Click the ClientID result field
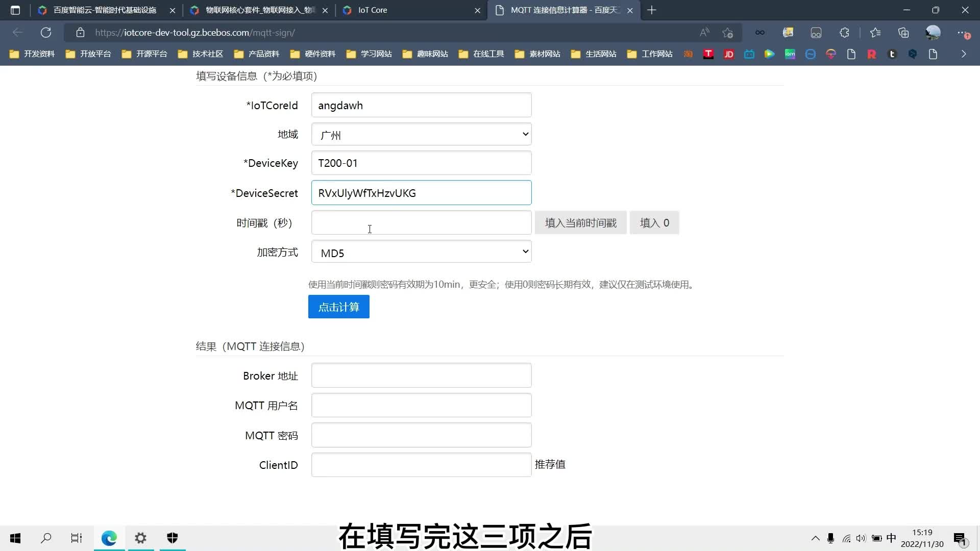980x551 pixels. coord(421,465)
